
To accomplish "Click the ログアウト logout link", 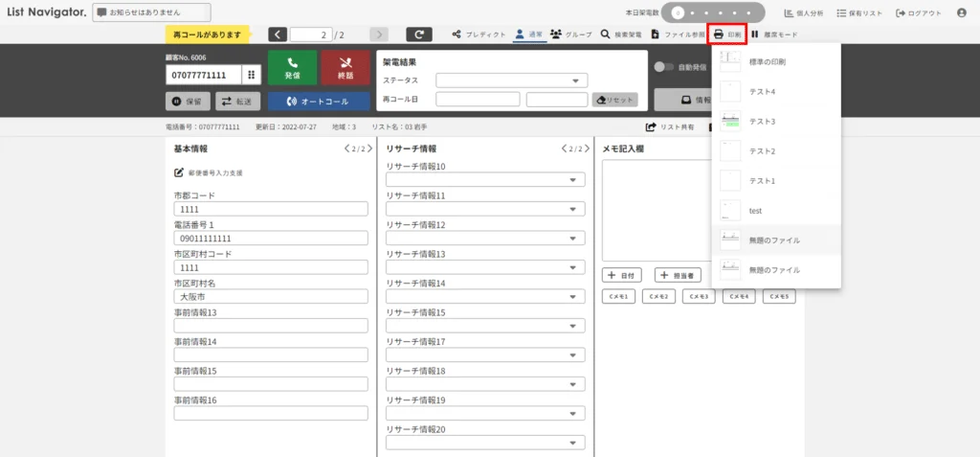I will pyautogui.click(x=919, y=13).
